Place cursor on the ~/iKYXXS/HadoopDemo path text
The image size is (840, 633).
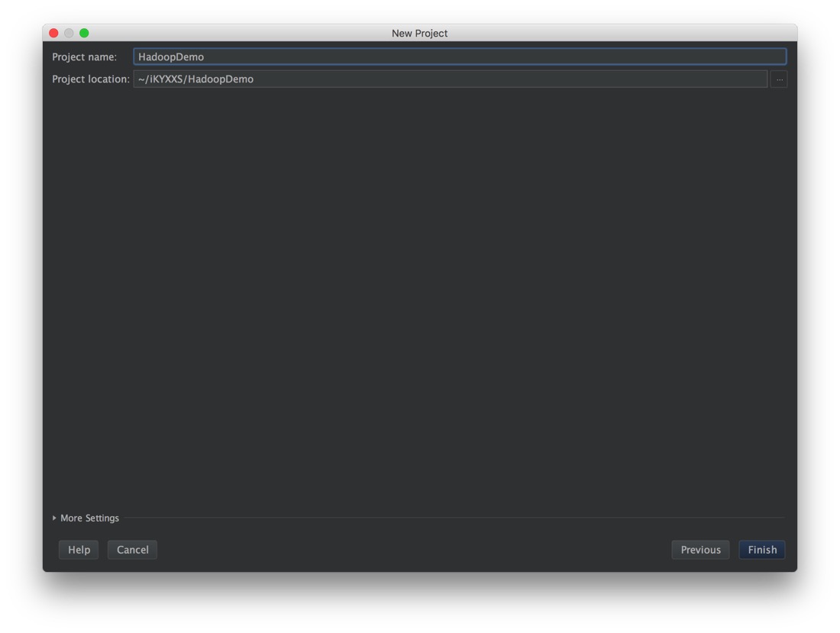(x=195, y=79)
